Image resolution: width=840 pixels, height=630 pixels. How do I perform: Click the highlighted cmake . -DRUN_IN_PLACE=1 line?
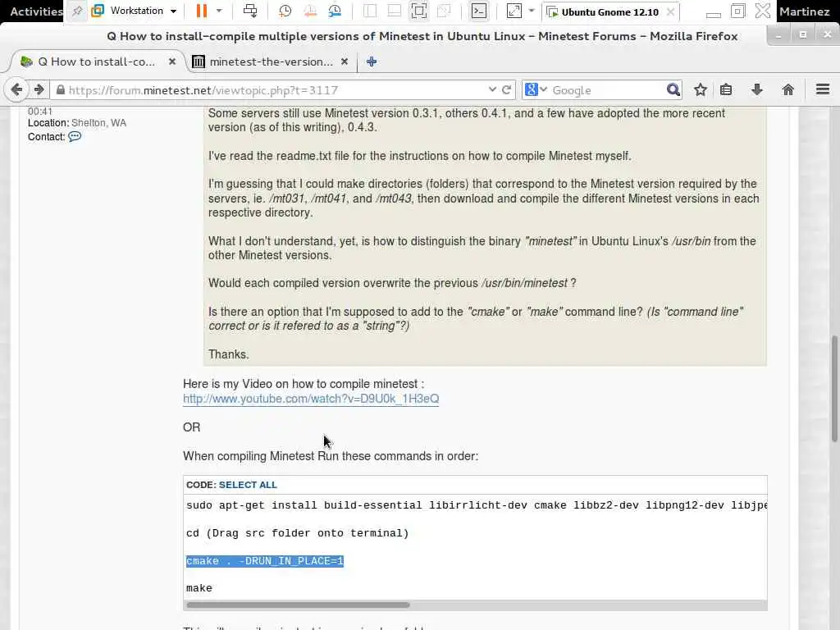coord(265,561)
